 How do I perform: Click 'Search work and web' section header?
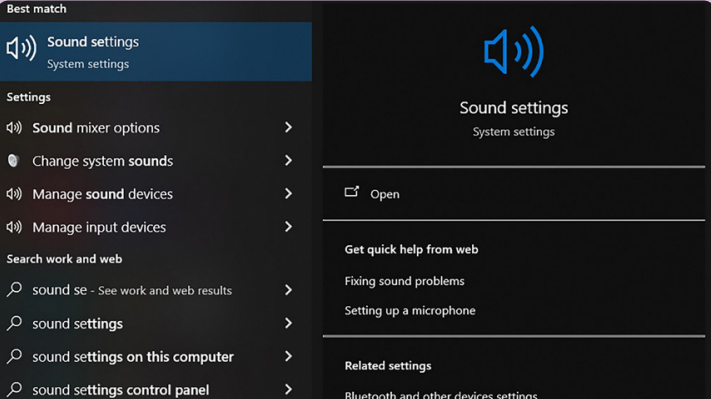pyautogui.click(x=64, y=259)
